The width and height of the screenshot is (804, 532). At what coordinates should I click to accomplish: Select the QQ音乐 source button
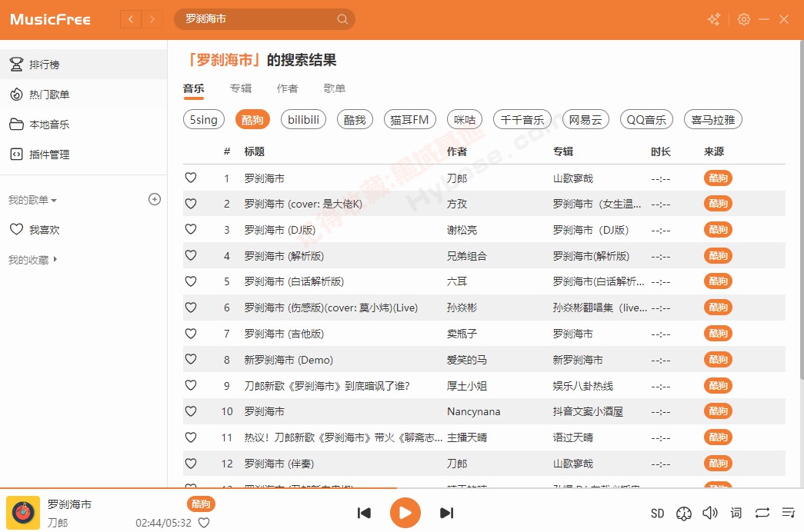pos(646,119)
